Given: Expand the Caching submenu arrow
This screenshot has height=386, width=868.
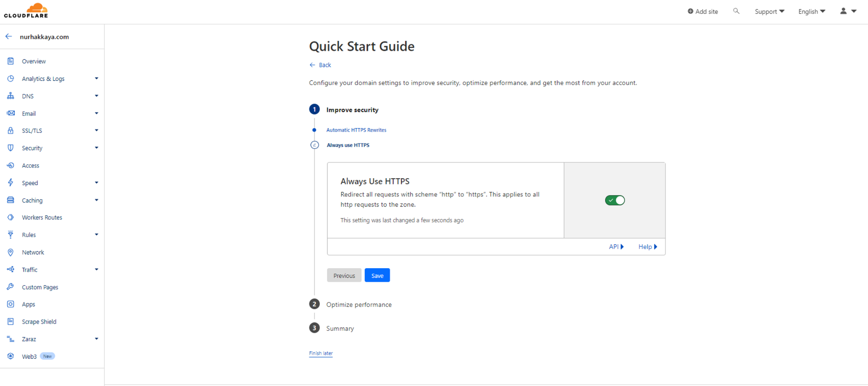Looking at the screenshot, I should [96, 200].
